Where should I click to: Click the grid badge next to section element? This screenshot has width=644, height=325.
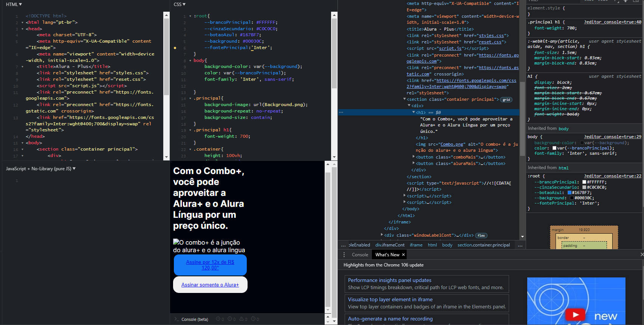pyautogui.click(x=506, y=100)
